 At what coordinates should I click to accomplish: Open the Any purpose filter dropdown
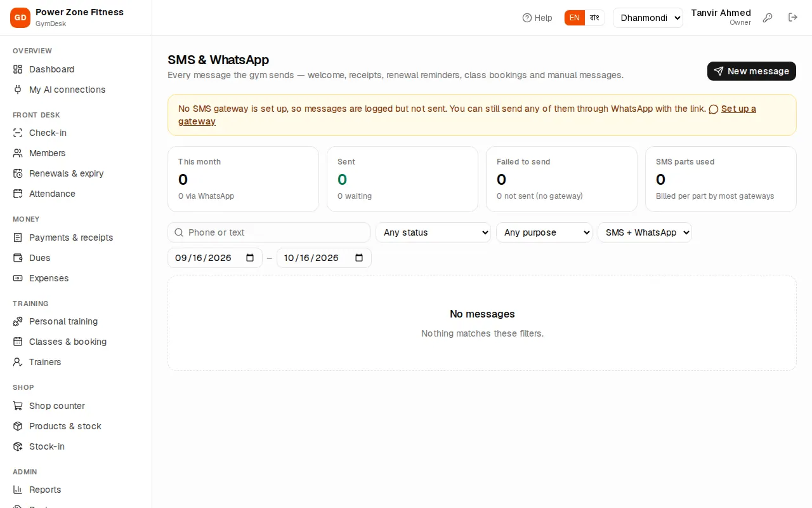click(544, 232)
